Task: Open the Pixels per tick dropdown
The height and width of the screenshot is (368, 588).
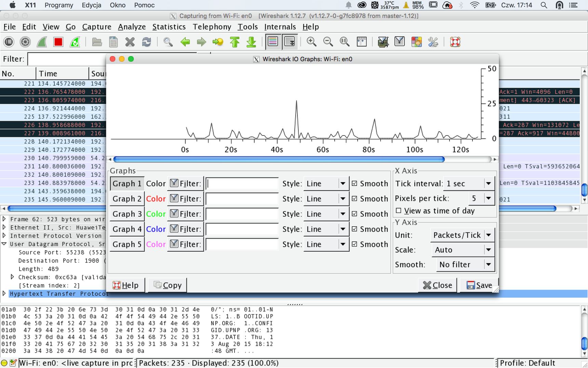Action: click(x=481, y=198)
